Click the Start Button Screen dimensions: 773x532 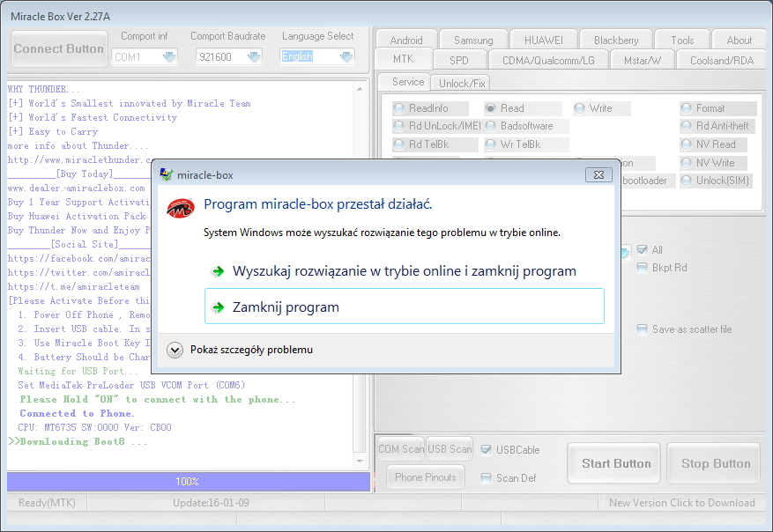616,463
